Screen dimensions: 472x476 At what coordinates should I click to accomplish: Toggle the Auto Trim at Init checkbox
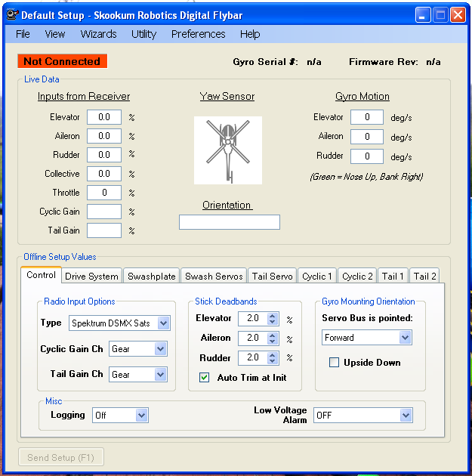204,377
